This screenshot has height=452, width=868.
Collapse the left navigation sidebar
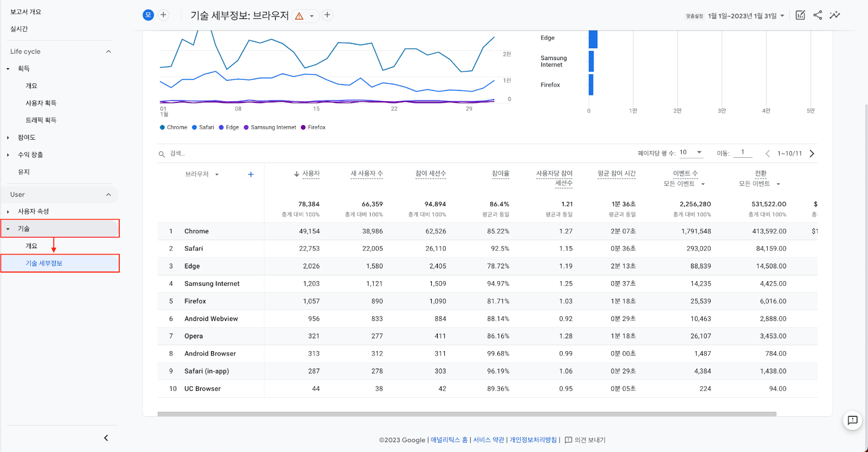point(106,438)
